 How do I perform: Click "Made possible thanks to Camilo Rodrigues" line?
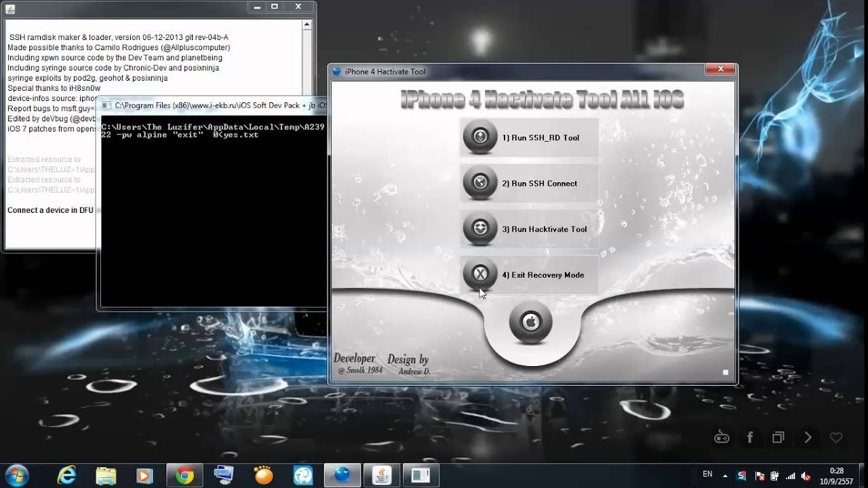119,47
